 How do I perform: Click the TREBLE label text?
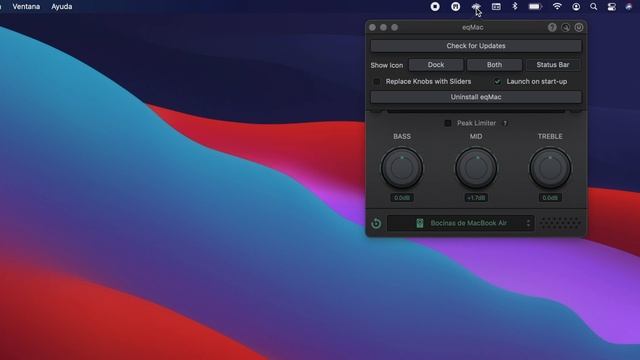[550, 137]
